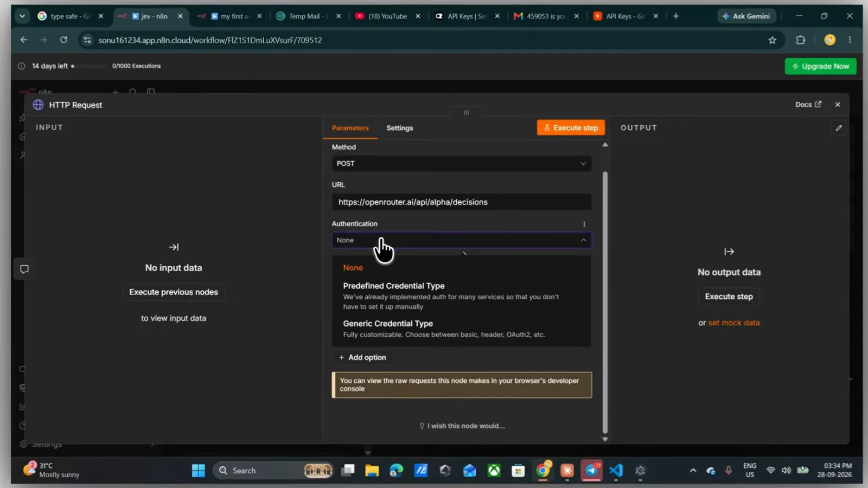
Task: Click the edit output pencil icon
Action: point(839,128)
